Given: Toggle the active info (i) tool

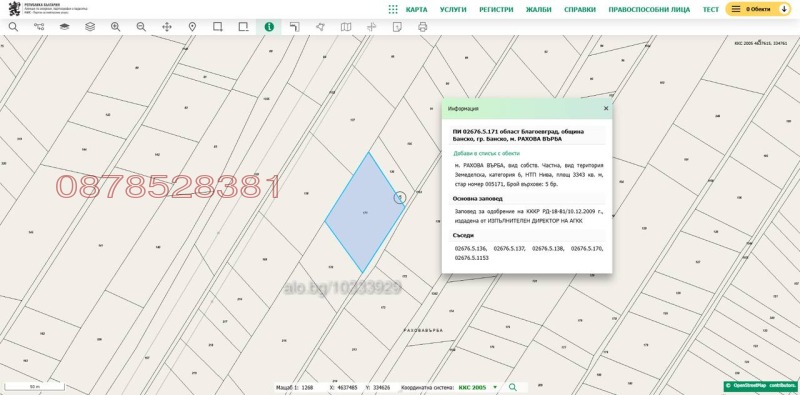Looking at the screenshot, I should tap(269, 27).
